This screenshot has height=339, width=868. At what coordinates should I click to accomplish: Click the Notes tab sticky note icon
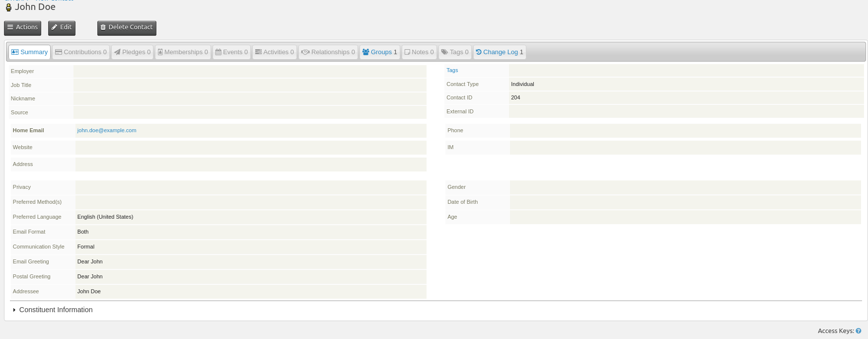[407, 52]
